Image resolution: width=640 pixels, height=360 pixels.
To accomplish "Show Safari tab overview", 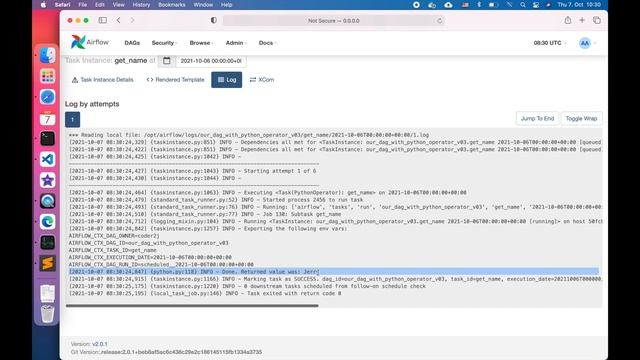I will [x=597, y=20].
